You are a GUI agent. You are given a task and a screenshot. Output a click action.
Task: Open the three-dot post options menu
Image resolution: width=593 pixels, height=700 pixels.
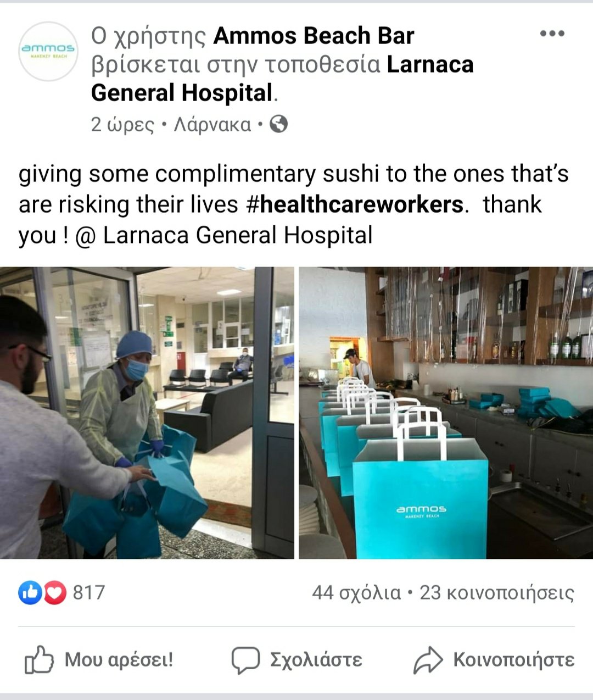[552, 34]
